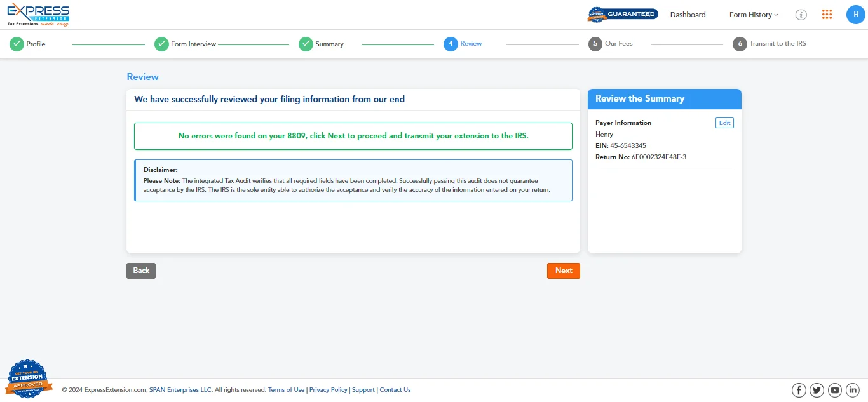This screenshot has width=868, height=402.
Task: Edit the Payer Information in the summary
Action: click(724, 123)
